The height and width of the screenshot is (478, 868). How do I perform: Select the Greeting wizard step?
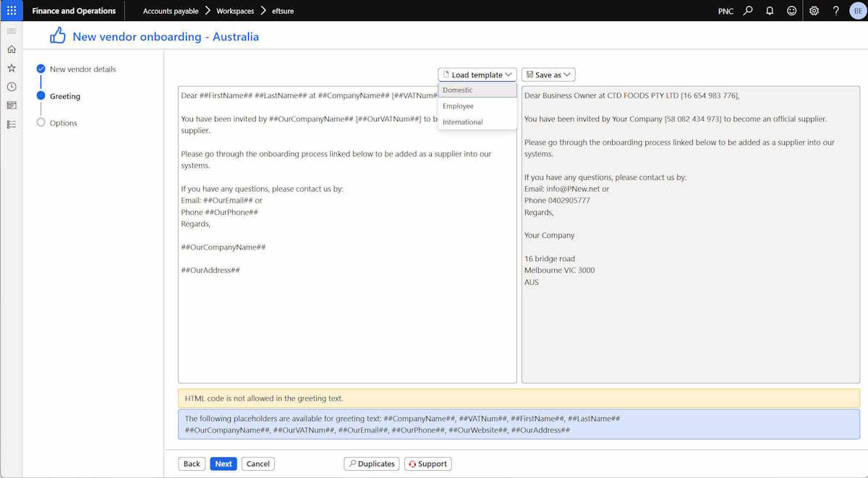point(65,96)
